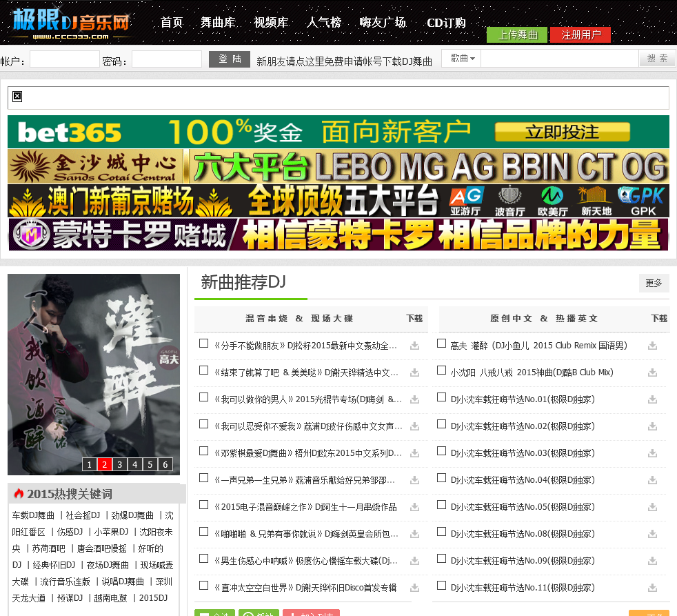
Task: Download Dj小沈车载狂嗨节选No.03
Action: click(652, 453)
